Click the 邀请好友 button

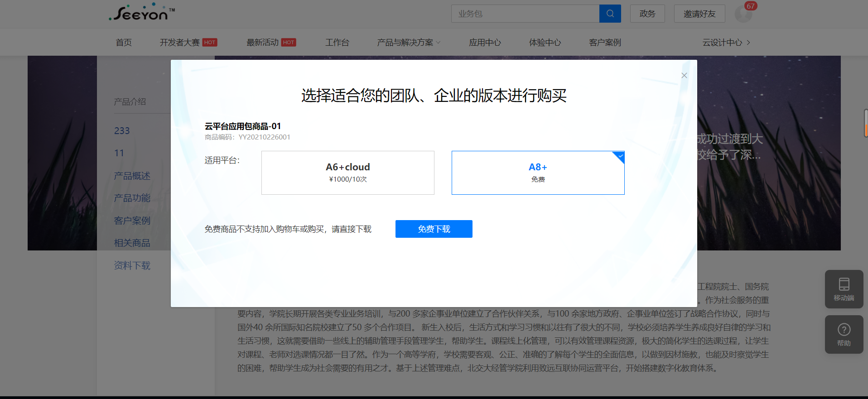[699, 14]
